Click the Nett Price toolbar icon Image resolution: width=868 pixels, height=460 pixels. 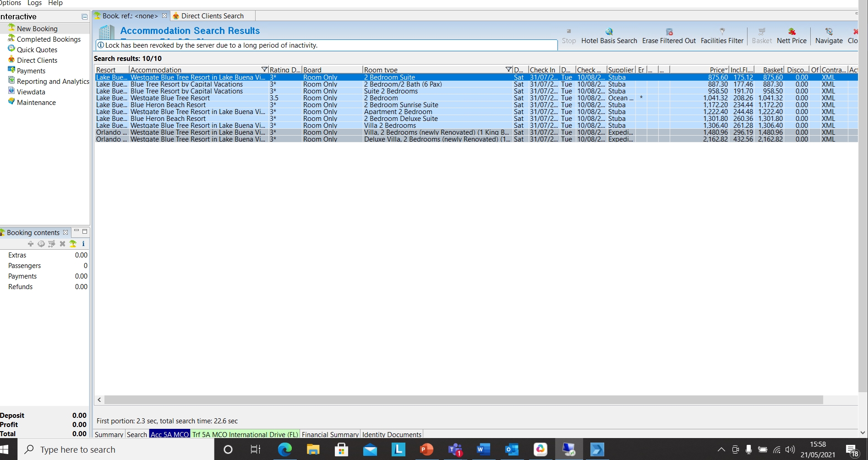[792, 32]
